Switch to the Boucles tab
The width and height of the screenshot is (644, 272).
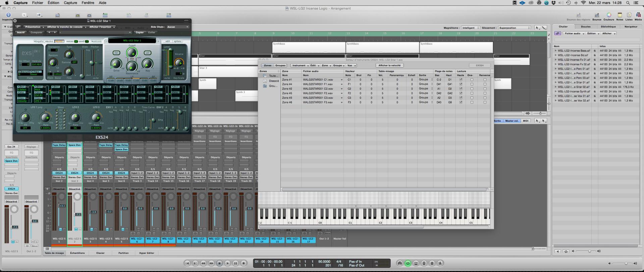586,27
